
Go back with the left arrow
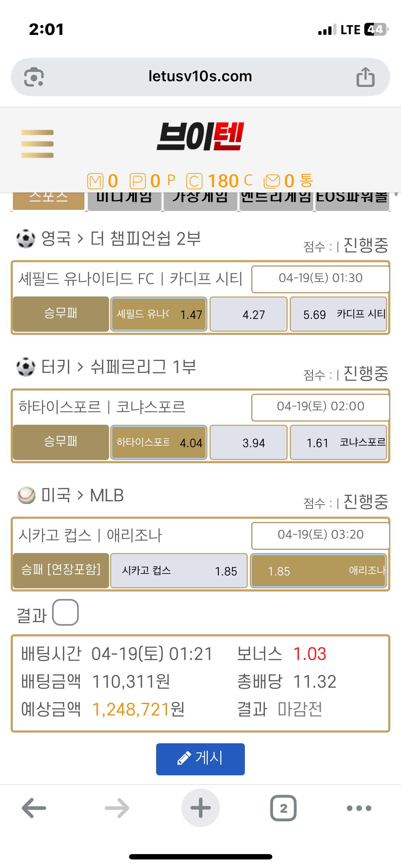pos(34,808)
